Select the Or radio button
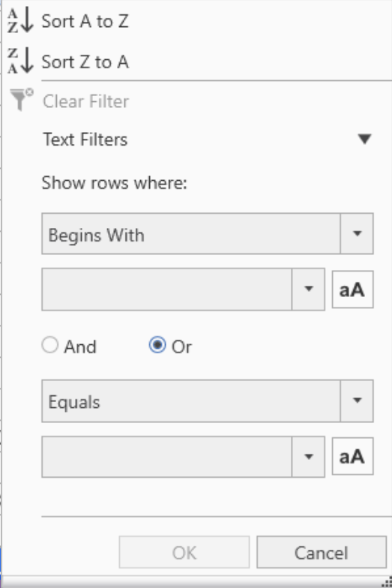Screen dimensions: 392x588 pos(157,345)
